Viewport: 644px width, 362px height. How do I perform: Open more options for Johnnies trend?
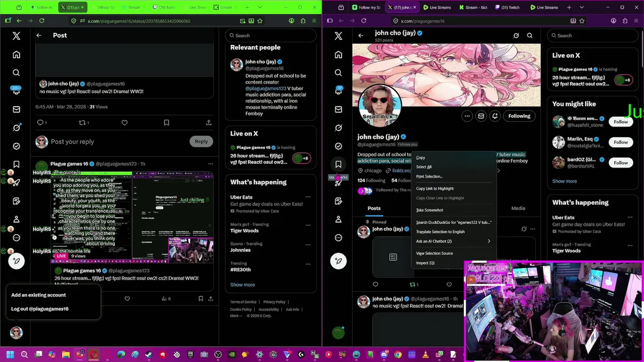(308, 245)
